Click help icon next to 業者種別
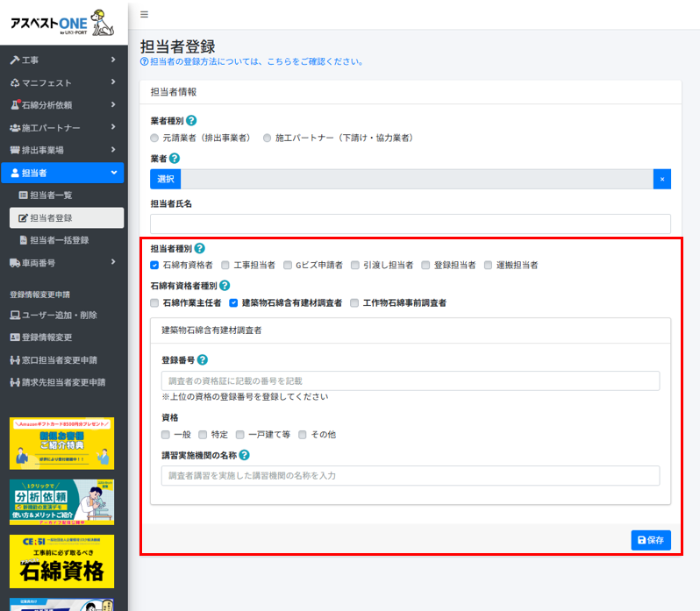The width and height of the screenshot is (700, 611). 191,120
